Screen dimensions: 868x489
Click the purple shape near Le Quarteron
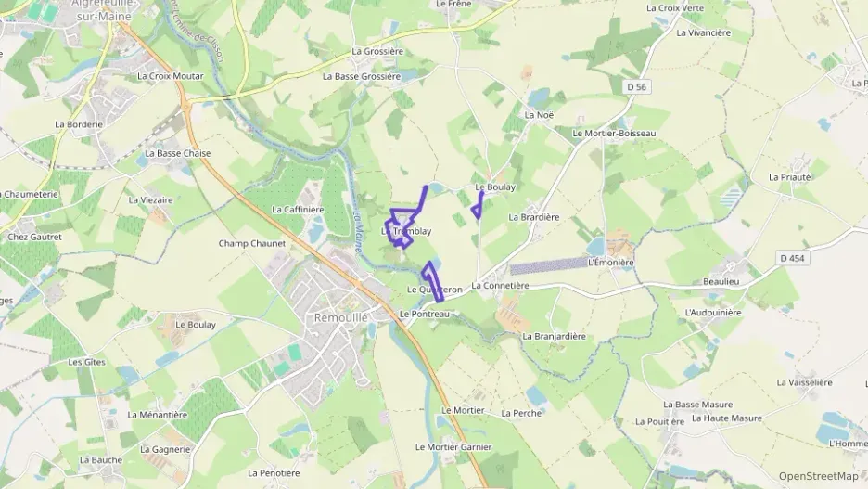click(432, 281)
